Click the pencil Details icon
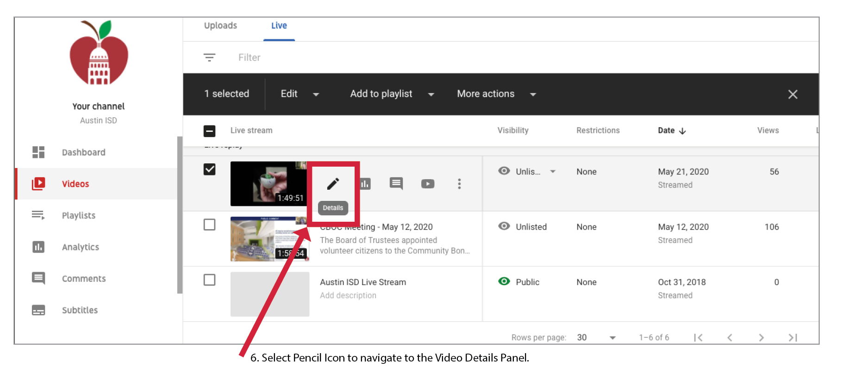The width and height of the screenshot is (868, 374). (x=333, y=184)
